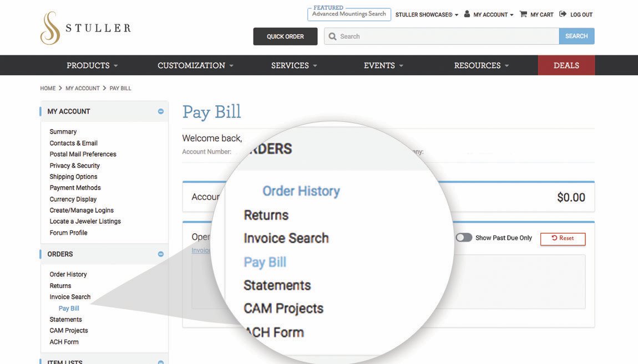Open ACH Form in the sidebar
638x364 pixels.
pyautogui.click(x=64, y=342)
